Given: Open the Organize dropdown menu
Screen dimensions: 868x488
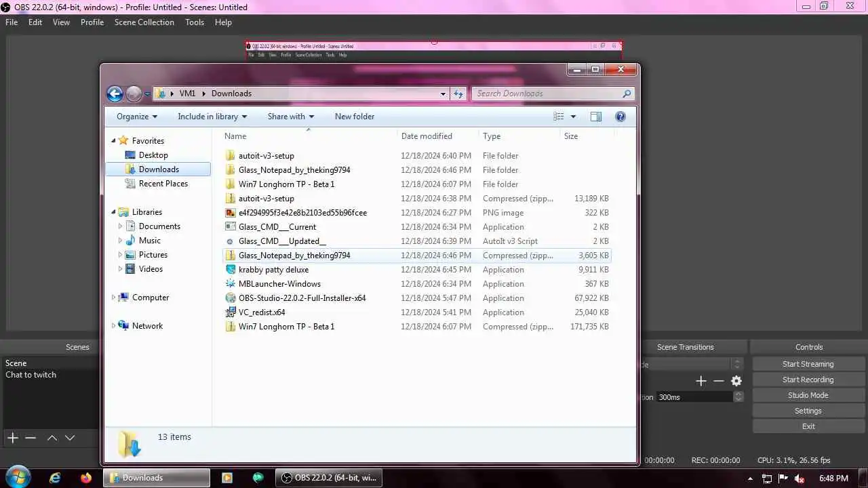Looking at the screenshot, I should (137, 117).
